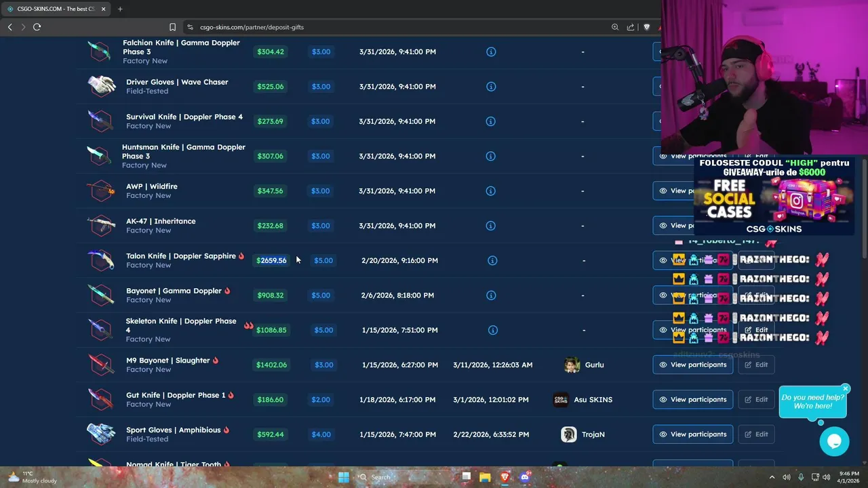Click the M9 Bayonet Slaughter skin image
Image resolution: width=868 pixels, height=488 pixels.
[x=100, y=365]
